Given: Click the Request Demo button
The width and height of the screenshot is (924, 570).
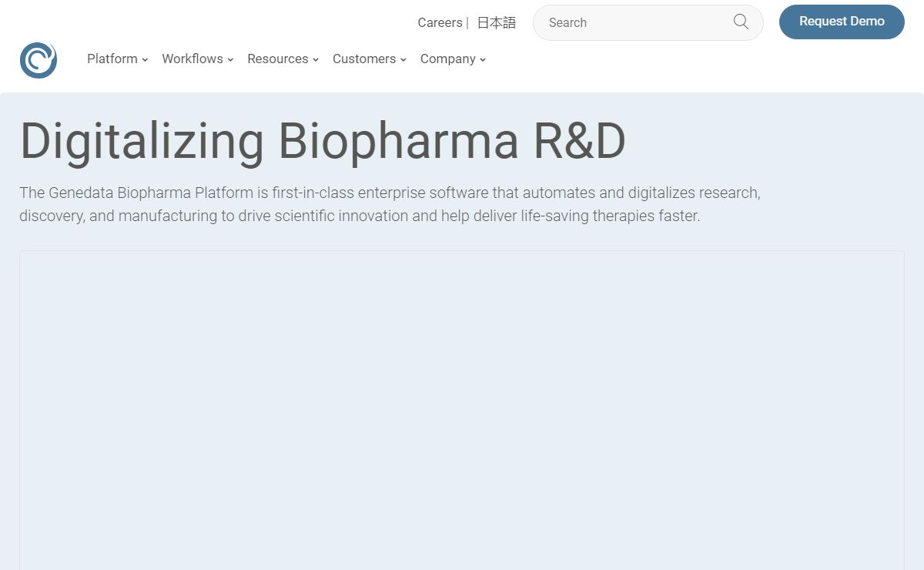Looking at the screenshot, I should pyautogui.click(x=842, y=22).
